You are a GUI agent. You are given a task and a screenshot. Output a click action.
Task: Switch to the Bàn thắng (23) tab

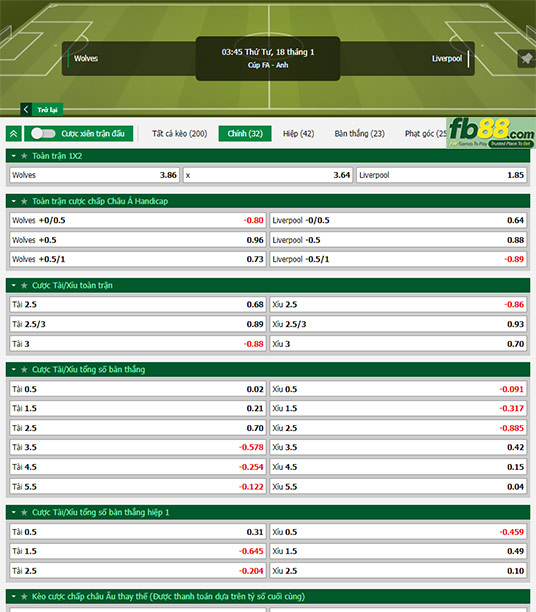pos(360,133)
